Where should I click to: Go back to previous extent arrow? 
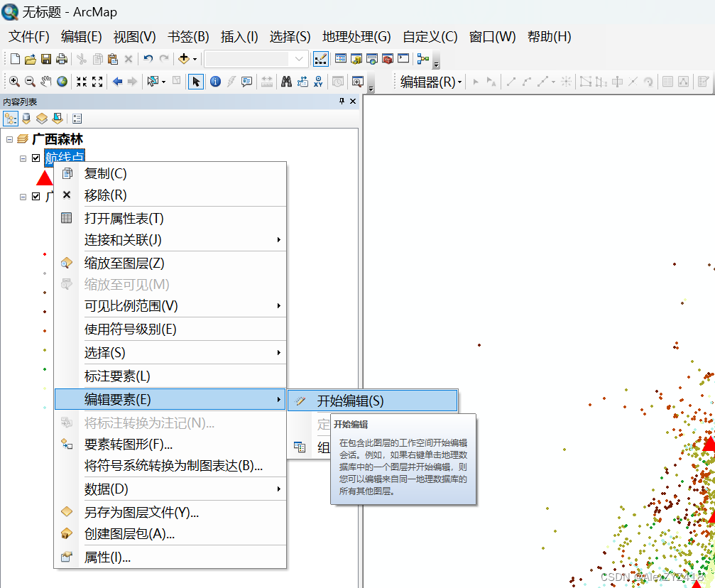(x=117, y=81)
